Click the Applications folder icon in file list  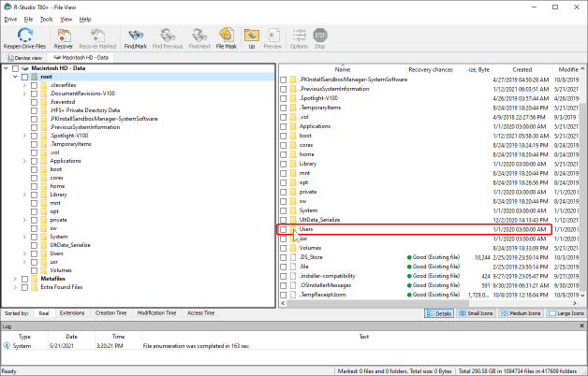(293, 126)
